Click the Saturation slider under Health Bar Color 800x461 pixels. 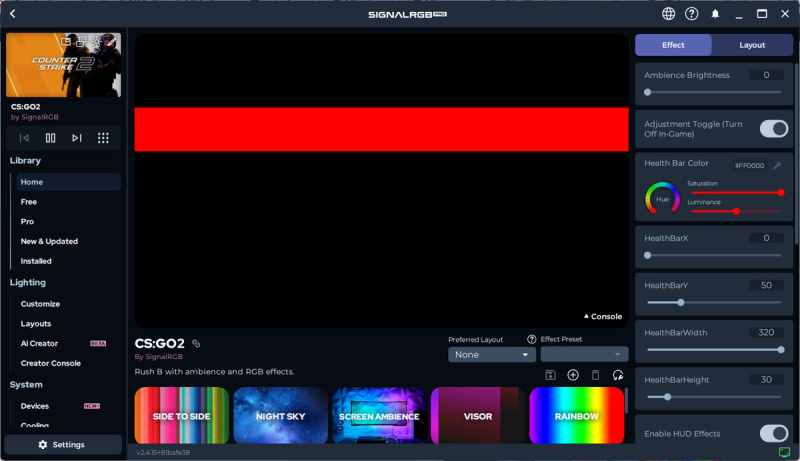[735, 192]
